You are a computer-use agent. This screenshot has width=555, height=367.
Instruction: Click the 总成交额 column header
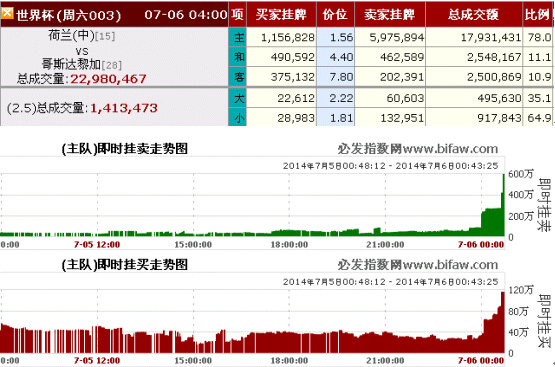point(474,15)
